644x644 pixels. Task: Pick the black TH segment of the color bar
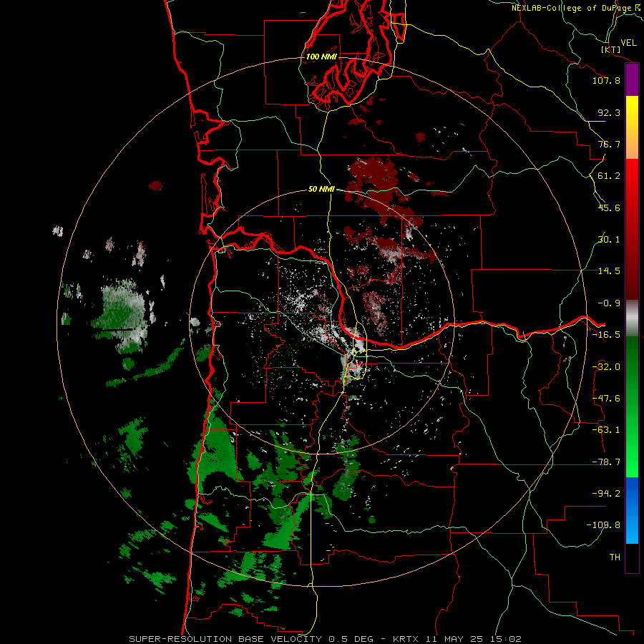point(632,558)
